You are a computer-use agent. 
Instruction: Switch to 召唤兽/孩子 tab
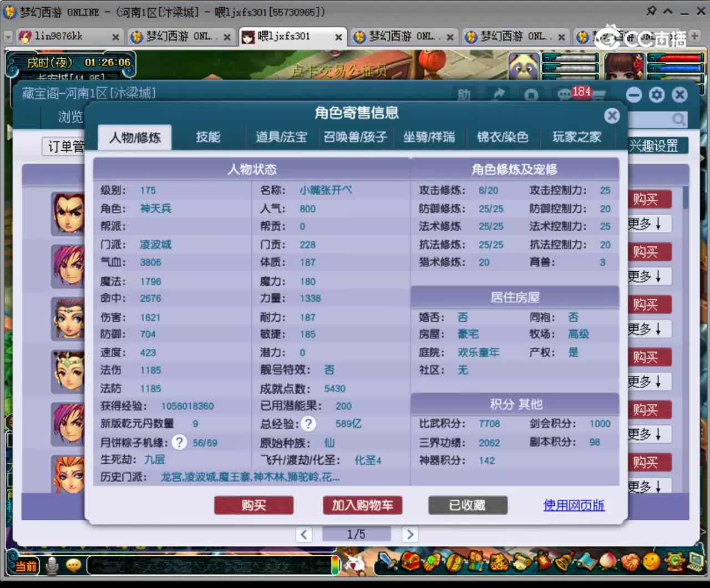coord(355,137)
